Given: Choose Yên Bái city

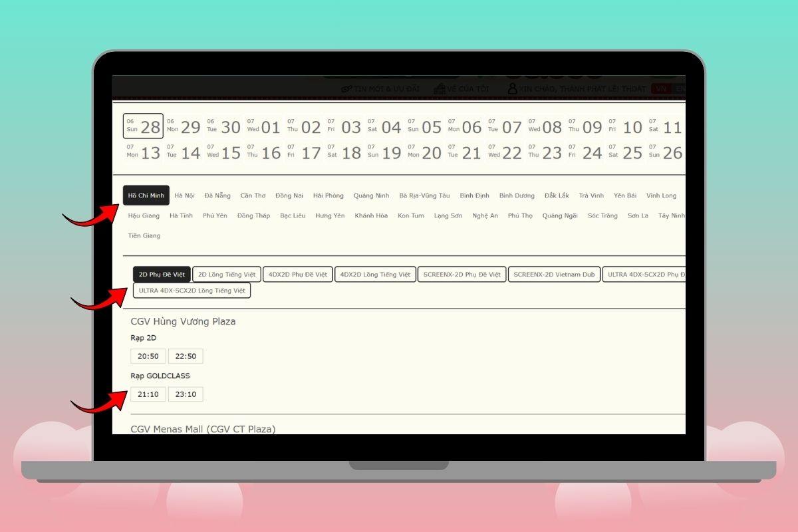Looking at the screenshot, I should 625,196.
